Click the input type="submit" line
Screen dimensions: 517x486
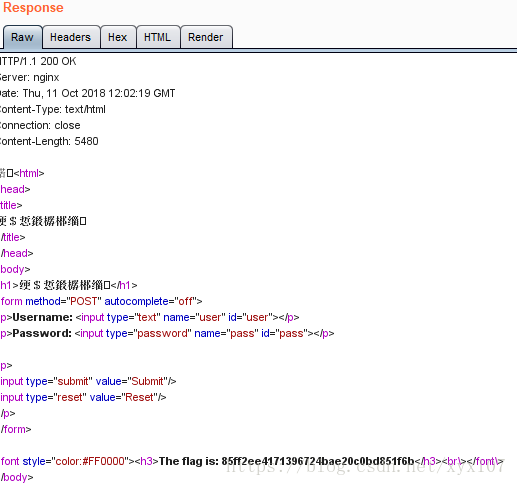click(88, 381)
